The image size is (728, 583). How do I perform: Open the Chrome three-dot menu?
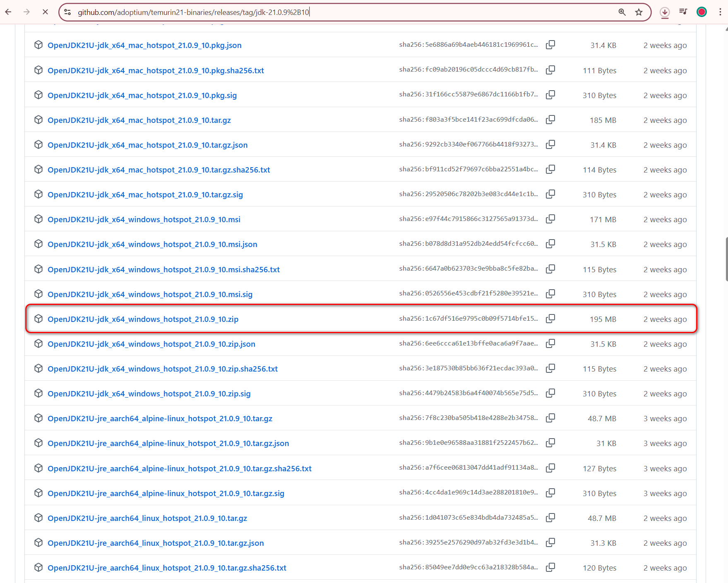(x=720, y=12)
